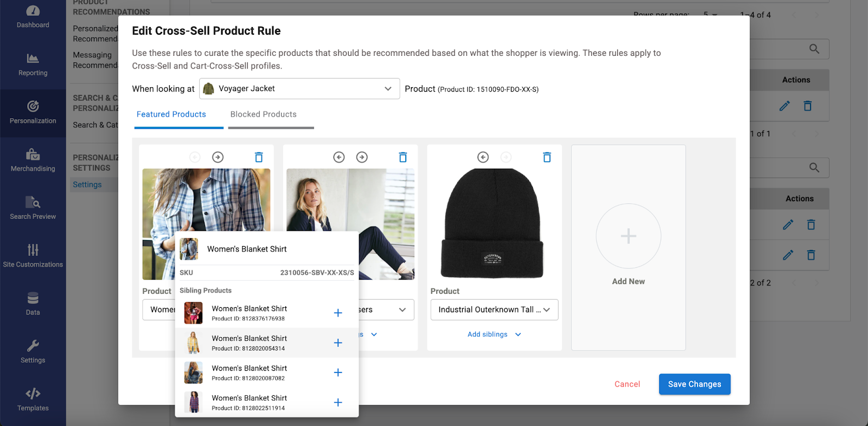
Task: Click the upper background search magnifier icon
Action: coord(814,49)
